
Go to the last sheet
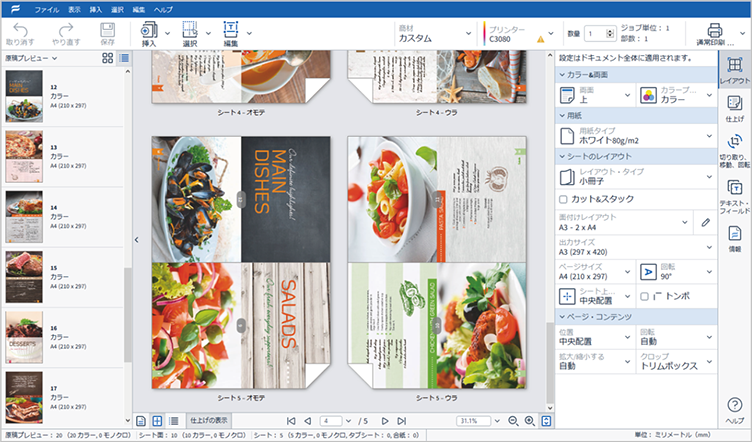click(401, 421)
